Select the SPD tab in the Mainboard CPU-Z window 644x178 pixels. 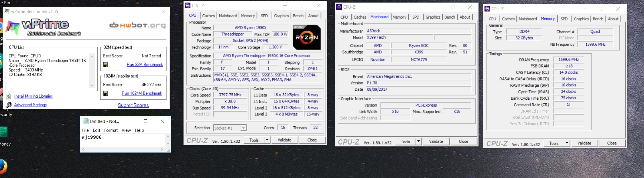[x=416, y=17]
